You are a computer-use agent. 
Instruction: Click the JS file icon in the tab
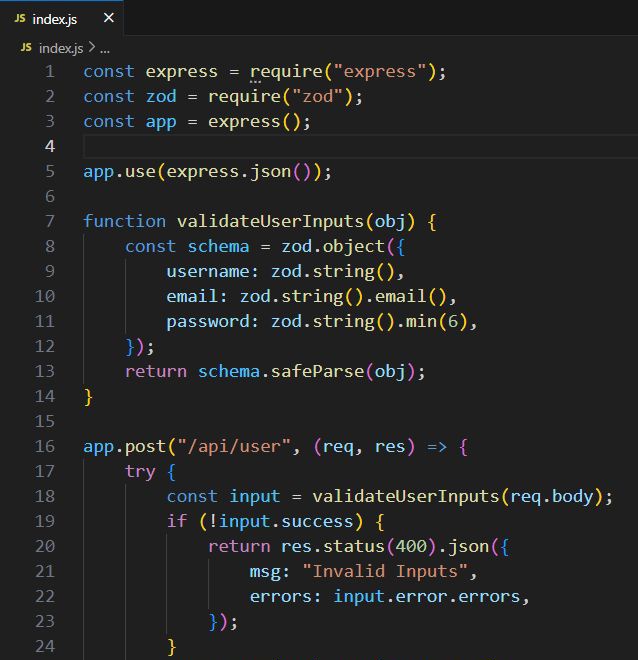(x=20, y=19)
